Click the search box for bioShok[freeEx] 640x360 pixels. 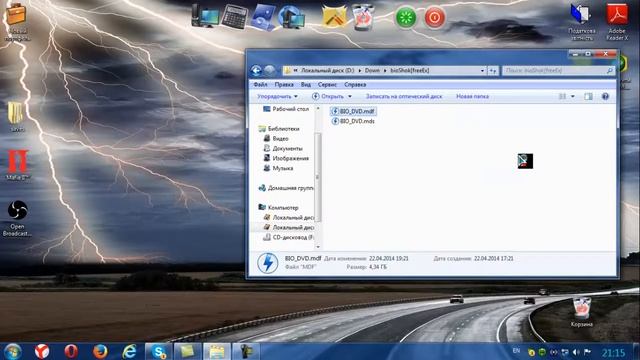coord(558,71)
